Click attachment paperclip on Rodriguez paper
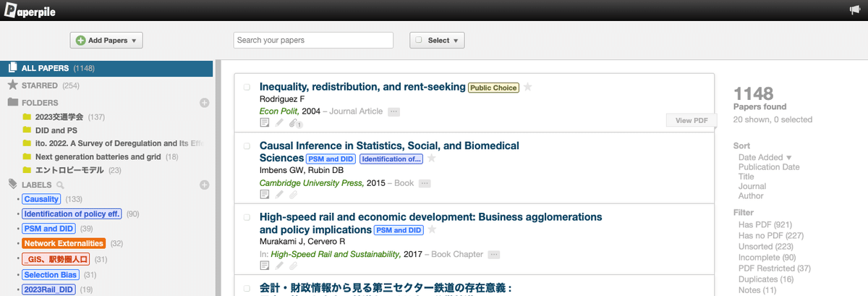This screenshot has width=868, height=296. [x=294, y=123]
